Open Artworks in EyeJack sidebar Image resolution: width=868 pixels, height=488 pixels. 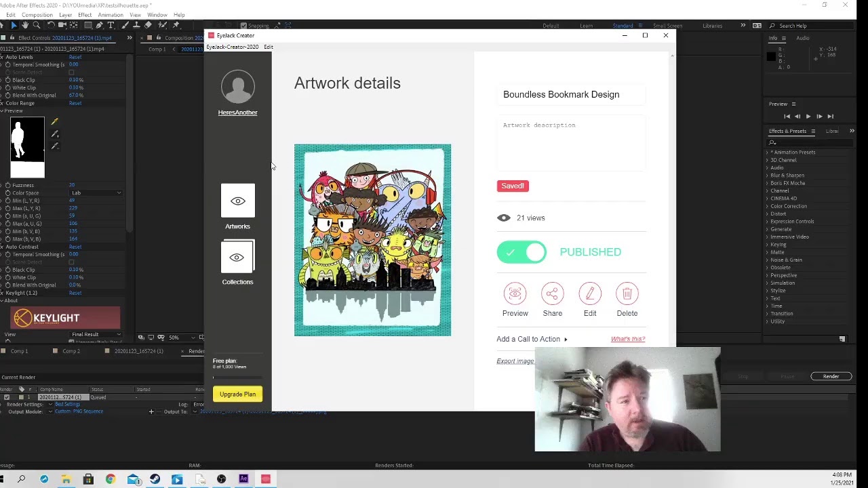click(x=237, y=207)
